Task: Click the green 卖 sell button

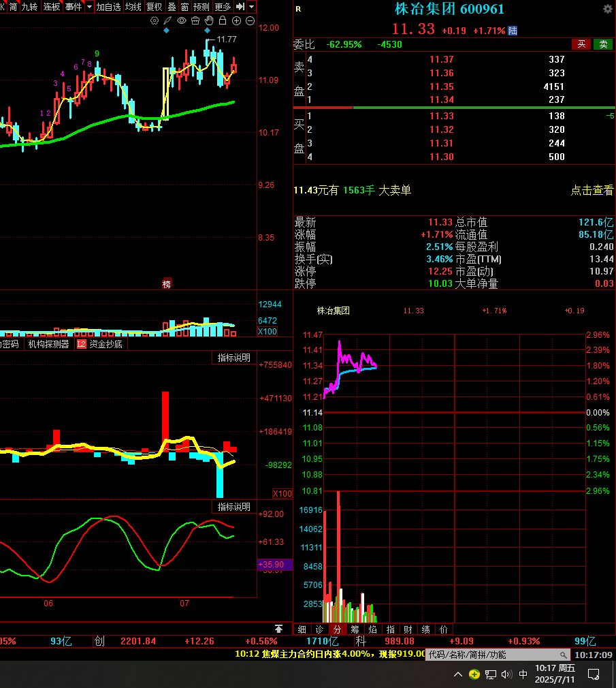Action: [603, 44]
